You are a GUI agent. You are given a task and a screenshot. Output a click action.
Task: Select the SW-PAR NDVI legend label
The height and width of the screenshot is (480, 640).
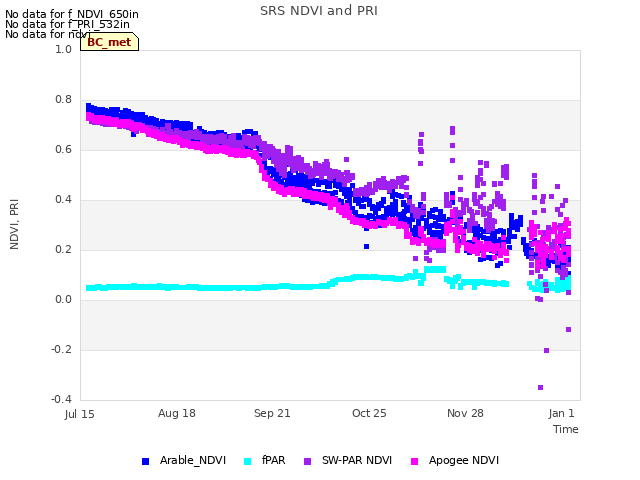pyautogui.click(x=357, y=460)
